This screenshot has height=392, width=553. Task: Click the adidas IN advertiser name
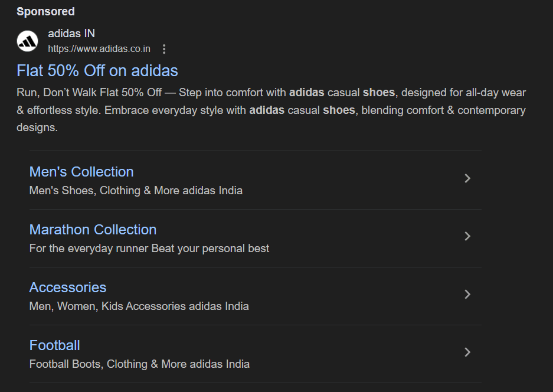tap(71, 34)
